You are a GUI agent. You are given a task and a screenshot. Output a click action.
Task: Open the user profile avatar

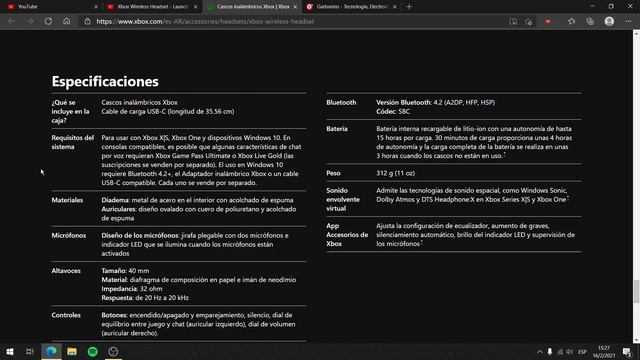(x=609, y=22)
